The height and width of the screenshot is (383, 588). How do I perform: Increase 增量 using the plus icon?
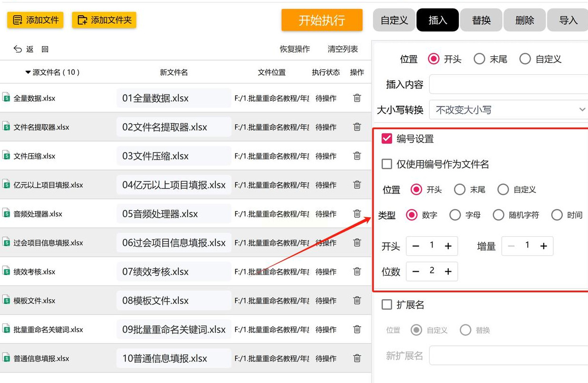(543, 246)
